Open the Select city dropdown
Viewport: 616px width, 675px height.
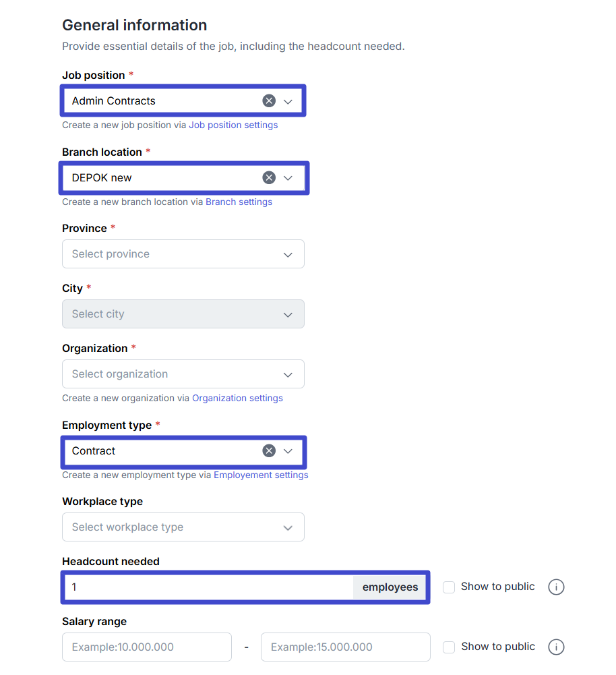(183, 314)
